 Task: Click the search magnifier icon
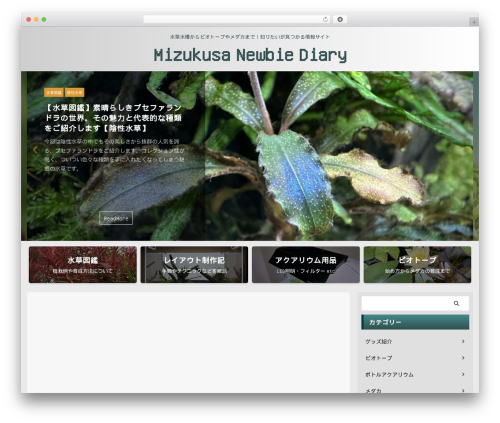(x=456, y=303)
